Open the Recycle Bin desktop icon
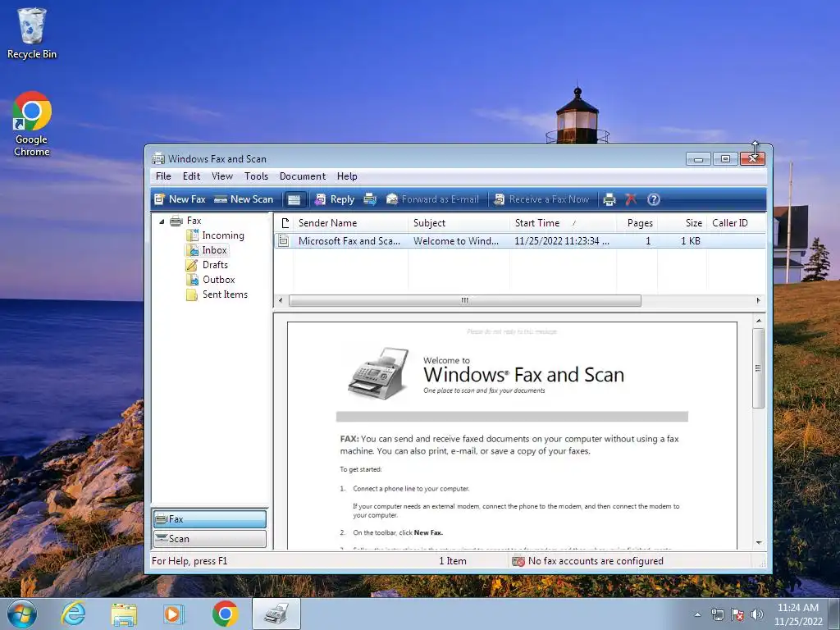The image size is (840, 630). [32, 33]
